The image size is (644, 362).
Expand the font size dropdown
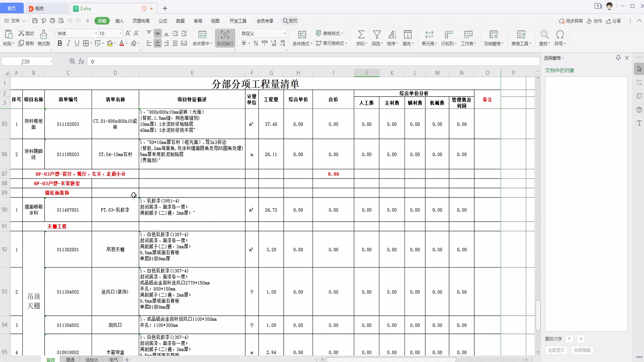[x=120, y=34]
